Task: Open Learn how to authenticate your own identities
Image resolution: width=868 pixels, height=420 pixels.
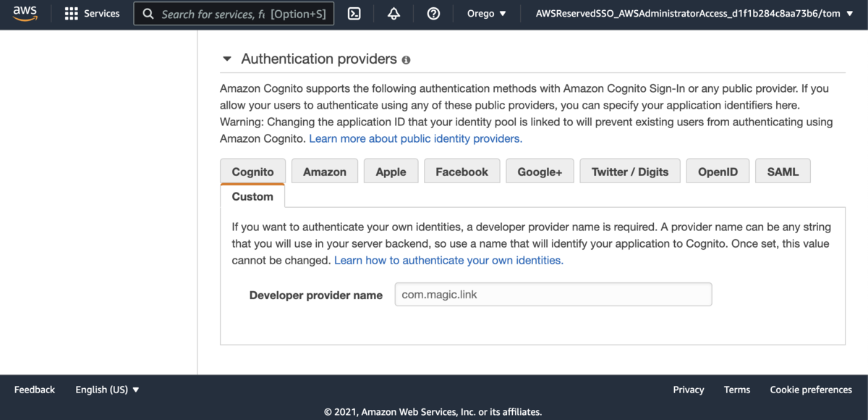Action: click(x=448, y=260)
